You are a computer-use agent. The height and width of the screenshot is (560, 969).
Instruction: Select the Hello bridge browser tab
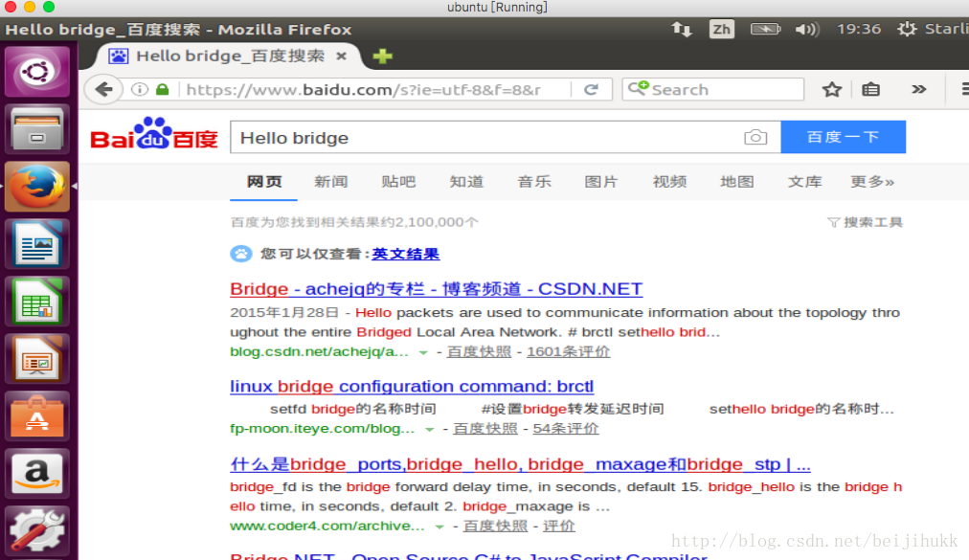(229, 56)
